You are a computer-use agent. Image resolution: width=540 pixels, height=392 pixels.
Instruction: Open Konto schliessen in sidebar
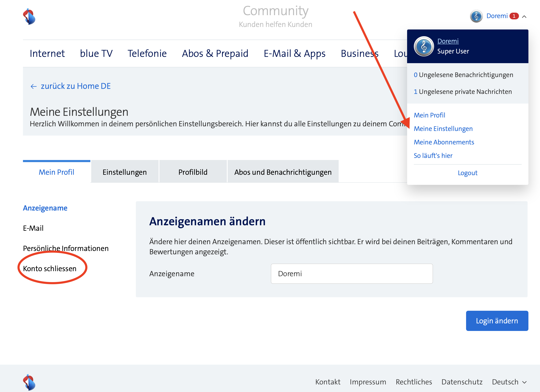tap(50, 268)
